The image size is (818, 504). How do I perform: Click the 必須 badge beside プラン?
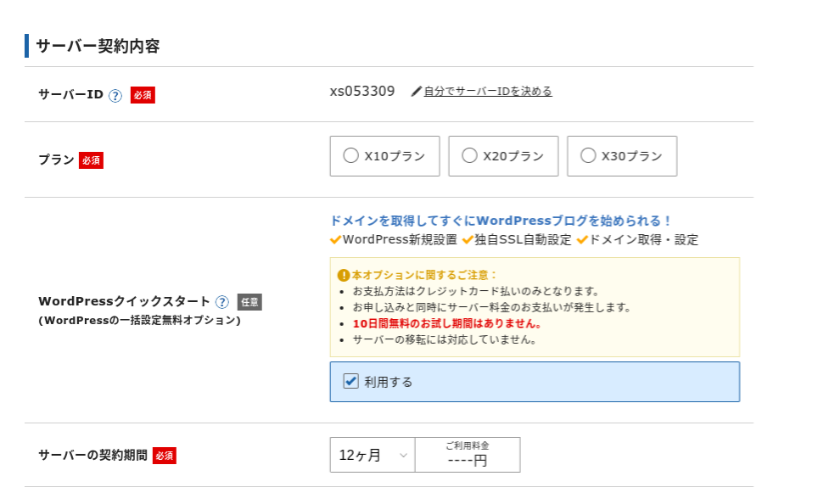point(91,160)
